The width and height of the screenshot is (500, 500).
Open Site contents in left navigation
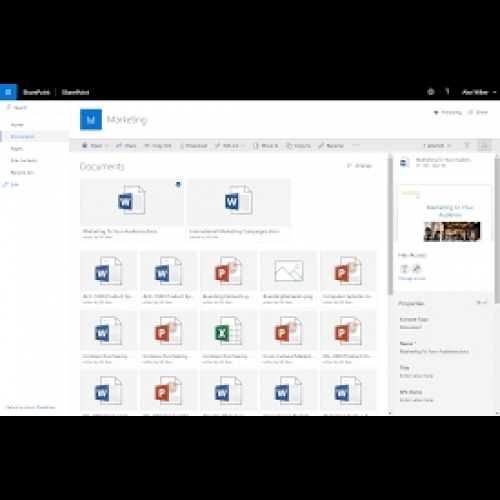(24, 160)
